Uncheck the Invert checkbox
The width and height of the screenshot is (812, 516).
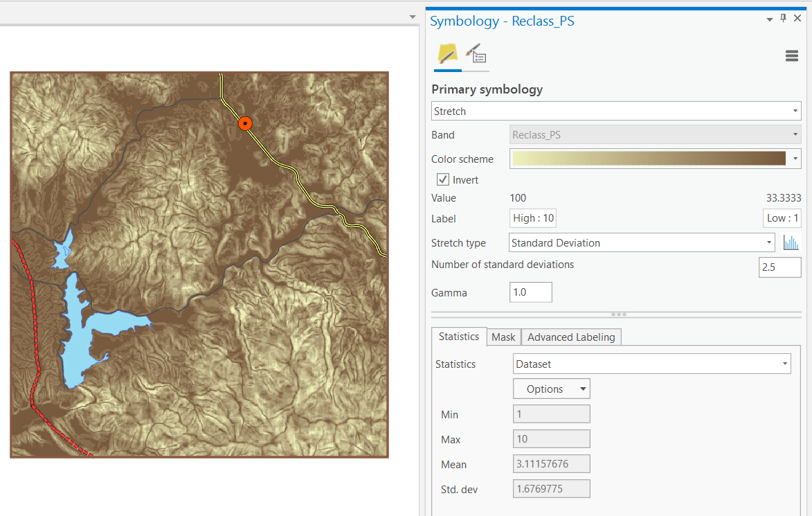click(443, 180)
